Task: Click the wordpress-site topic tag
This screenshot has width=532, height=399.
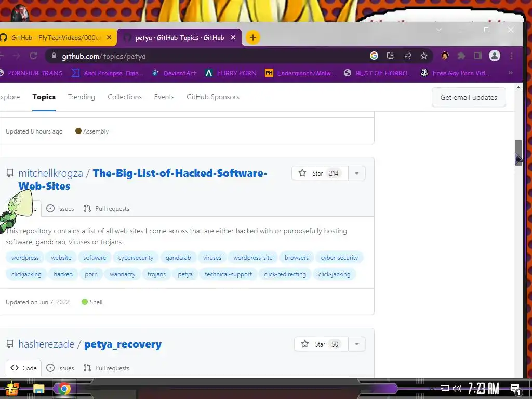Action: coord(253,258)
